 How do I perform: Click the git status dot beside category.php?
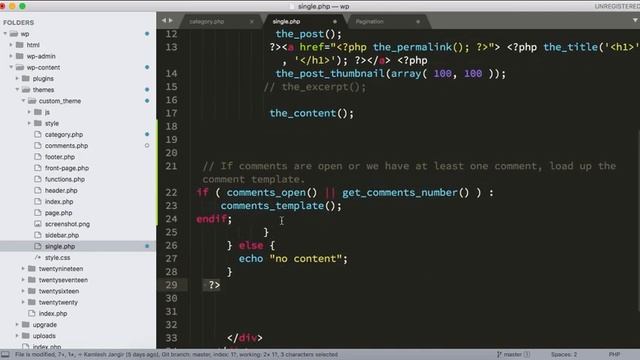147,134
